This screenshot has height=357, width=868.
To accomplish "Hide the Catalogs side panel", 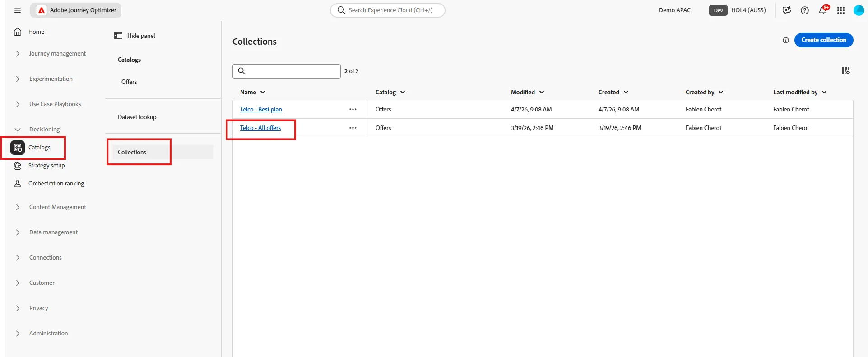I will pyautogui.click(x=135, y=36).
